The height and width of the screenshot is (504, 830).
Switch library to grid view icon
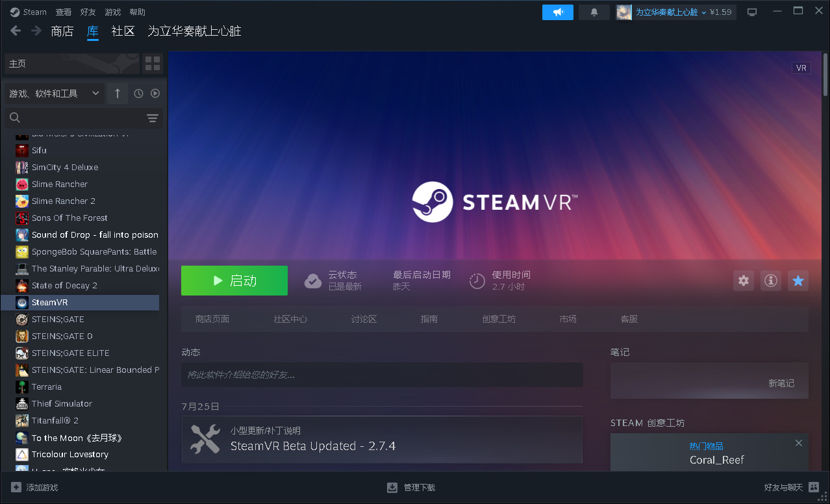153,64
